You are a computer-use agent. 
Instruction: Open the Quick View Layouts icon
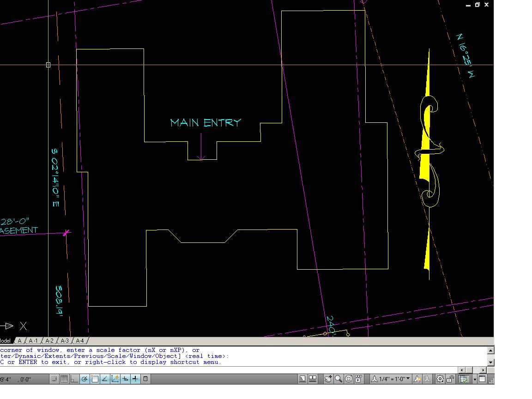[x=313, y=379]
